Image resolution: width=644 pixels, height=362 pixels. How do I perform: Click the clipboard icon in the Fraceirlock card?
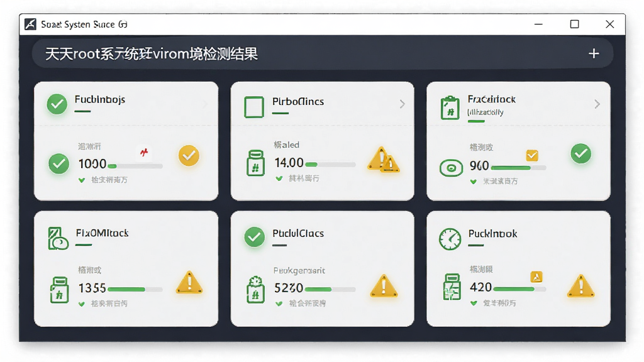coord(450,107)
